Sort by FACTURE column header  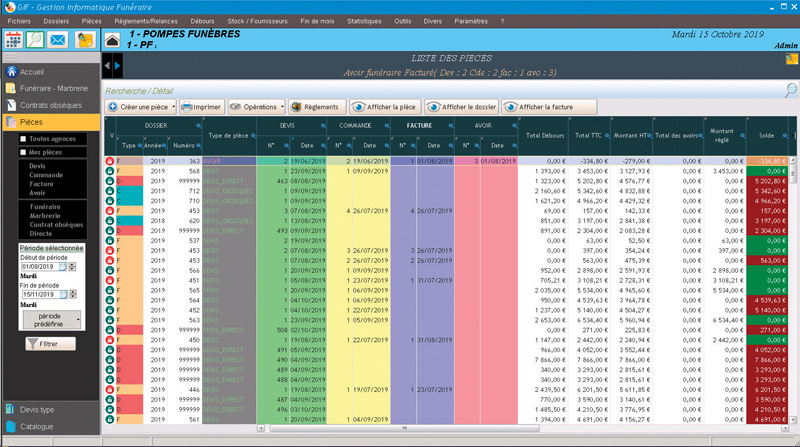click(x=419, y=126)
